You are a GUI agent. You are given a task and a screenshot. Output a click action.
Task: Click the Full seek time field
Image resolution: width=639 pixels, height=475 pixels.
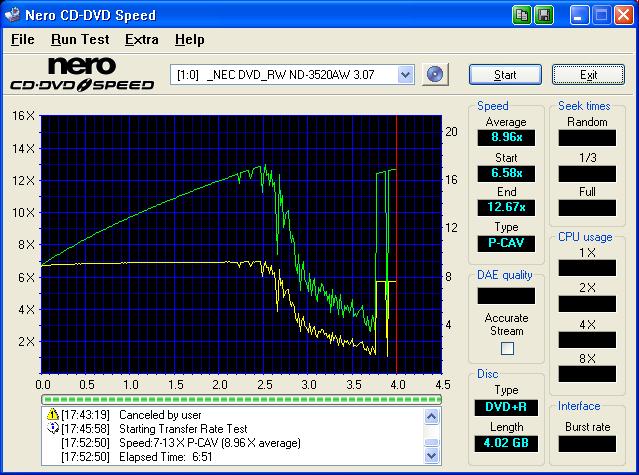tap(587, 208)
